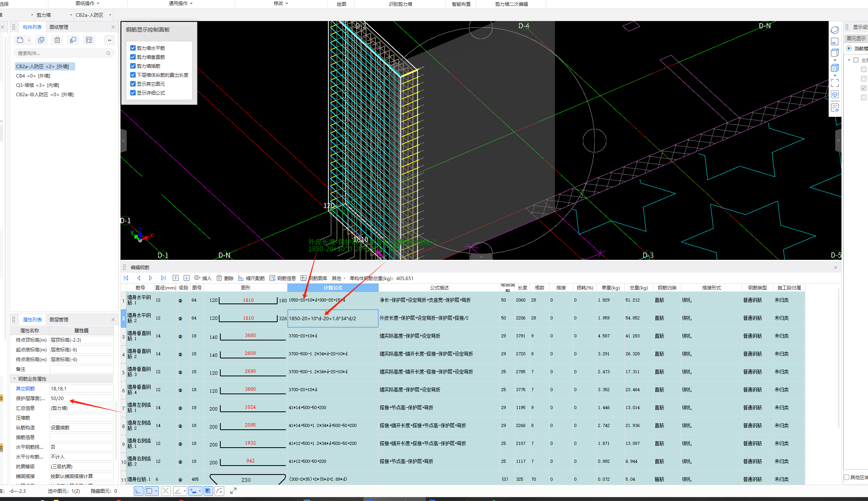Check 其他区域 checkbox at bottom right
The width and height of the screenshot is (868, 501).
(847, 477)
